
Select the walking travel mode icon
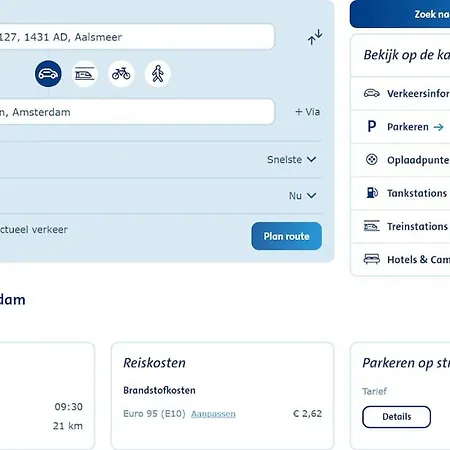(x=158, y=74)
